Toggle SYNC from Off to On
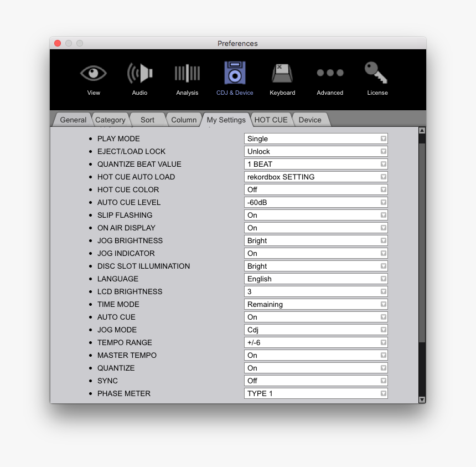Screen dimensions: 476x467 (315, 381)
